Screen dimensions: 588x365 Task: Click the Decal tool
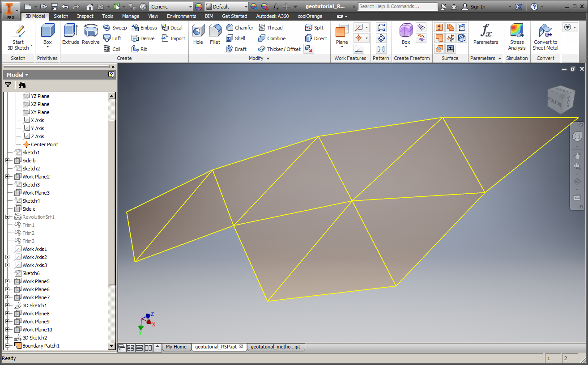point(172,28)
